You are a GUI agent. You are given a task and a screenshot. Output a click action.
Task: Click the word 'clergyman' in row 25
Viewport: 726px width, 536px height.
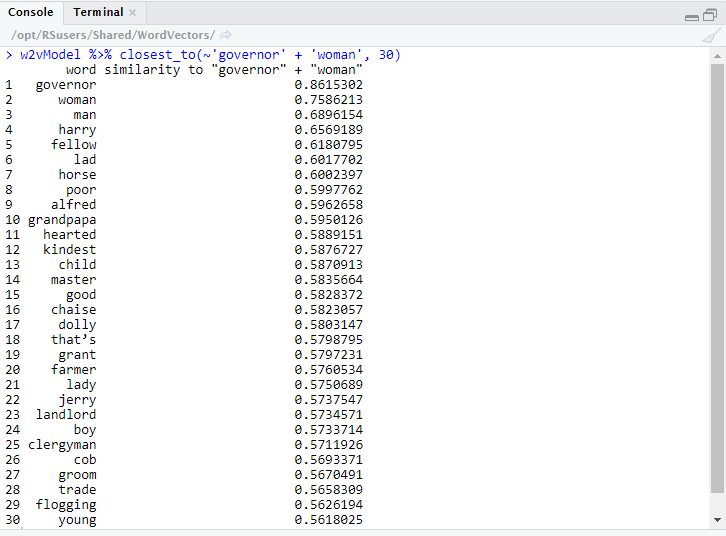[x=62, y=445]
